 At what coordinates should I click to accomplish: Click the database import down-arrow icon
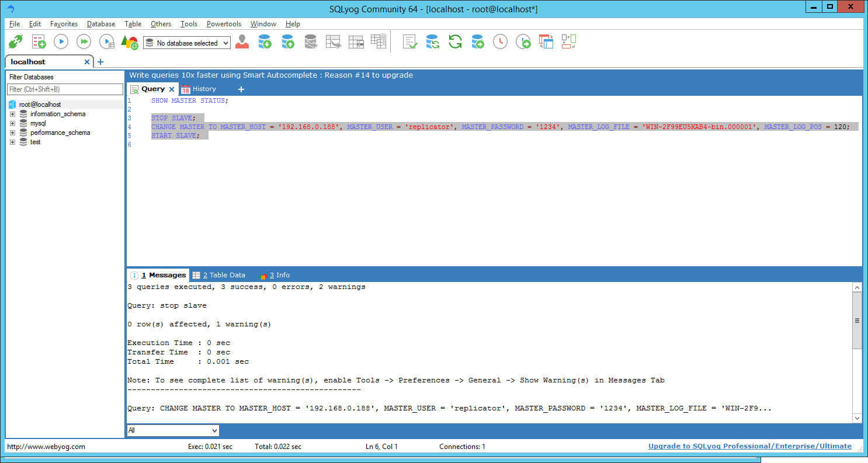[x=265, y=42]
